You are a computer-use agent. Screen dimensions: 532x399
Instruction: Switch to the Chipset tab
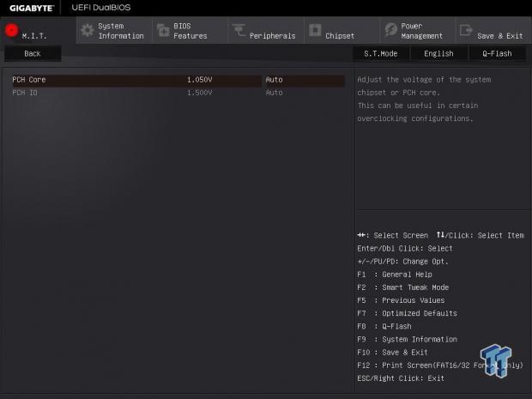[x=340, y=36]
